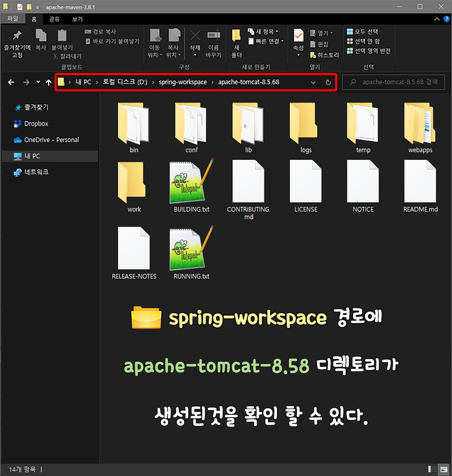
Task: Click 로컬 디스크 (D:) breadcrumb
Action: [125, 82]
